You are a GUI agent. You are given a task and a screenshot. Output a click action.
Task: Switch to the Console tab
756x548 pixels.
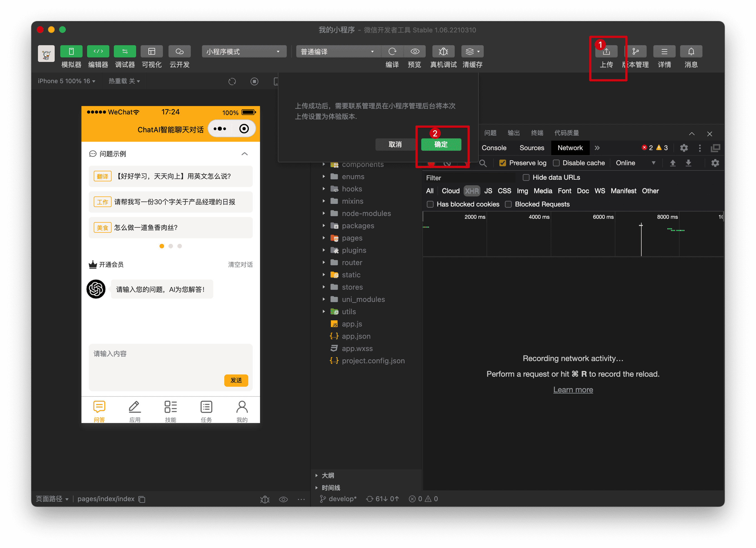tap(494, 148)
